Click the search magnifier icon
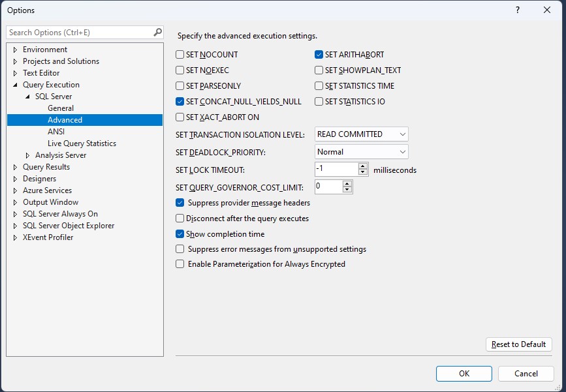Viewport: 566px width, 392px height. (157, 32)
